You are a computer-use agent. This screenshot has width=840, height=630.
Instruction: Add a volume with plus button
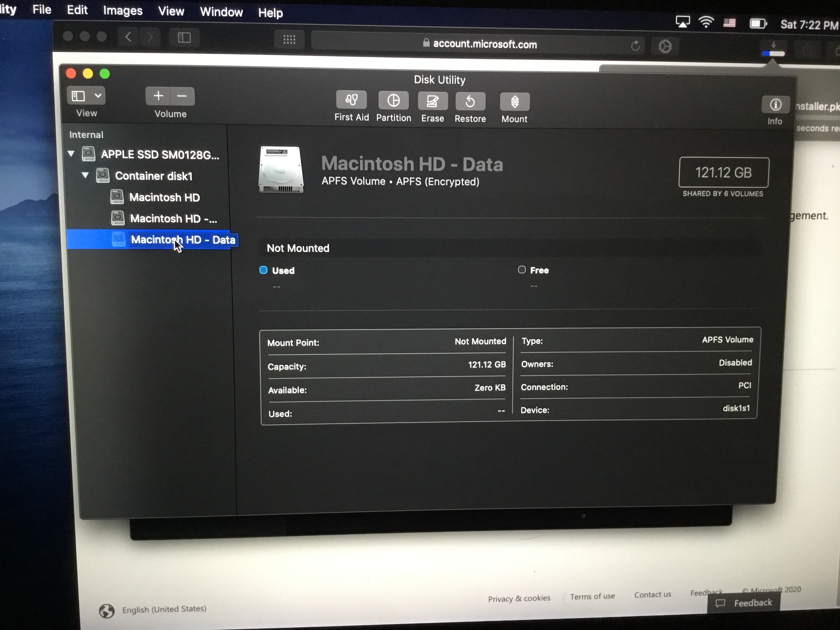pyautogui.click(x=158, y=96)
